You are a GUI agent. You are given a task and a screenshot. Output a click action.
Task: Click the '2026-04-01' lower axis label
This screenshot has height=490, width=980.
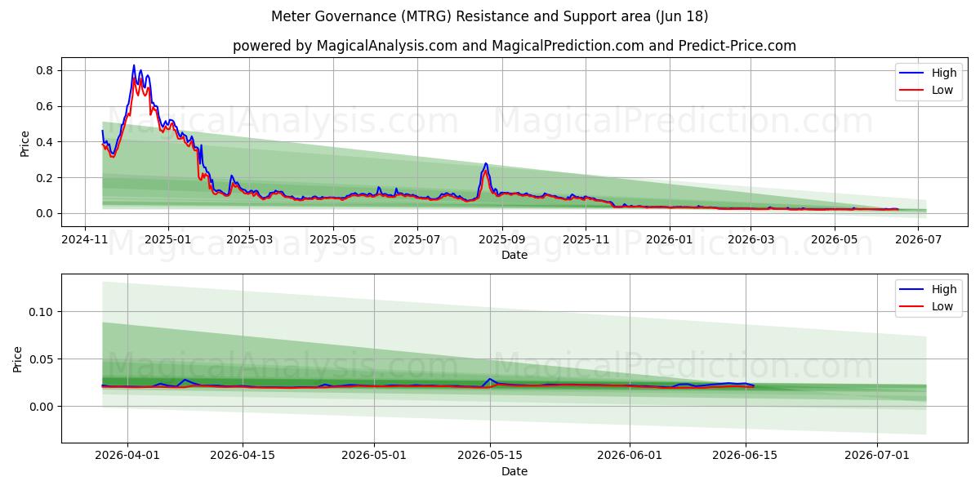pyautogui.click(x=127, y=456)
